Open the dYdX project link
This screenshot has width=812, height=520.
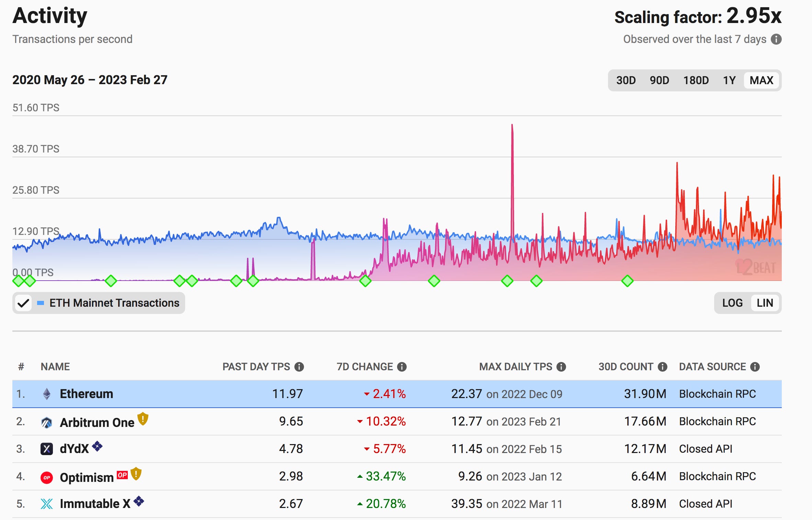click(x=74, y=449)
